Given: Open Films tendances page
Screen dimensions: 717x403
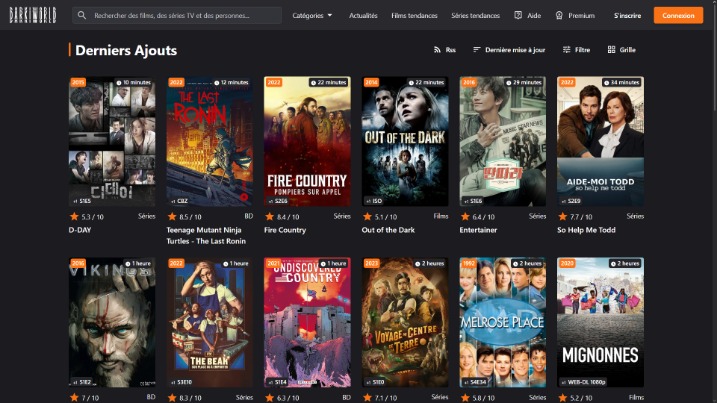Looking at the screenshot, I should (x=414, y=16).
